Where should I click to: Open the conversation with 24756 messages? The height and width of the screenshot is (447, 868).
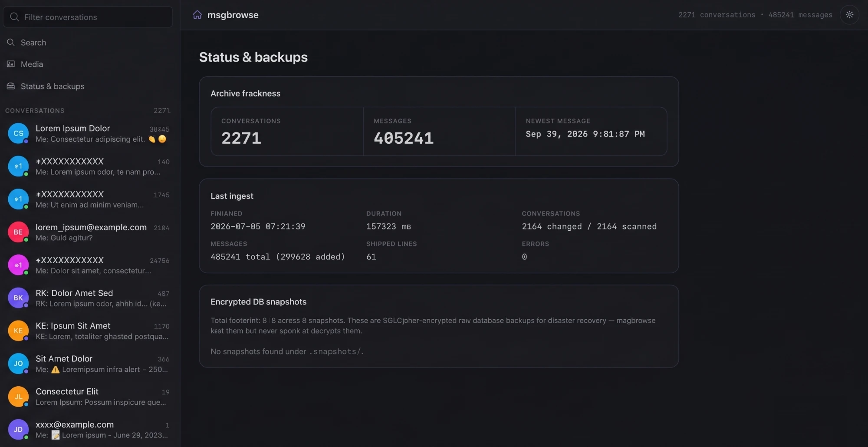pos(89,265)
